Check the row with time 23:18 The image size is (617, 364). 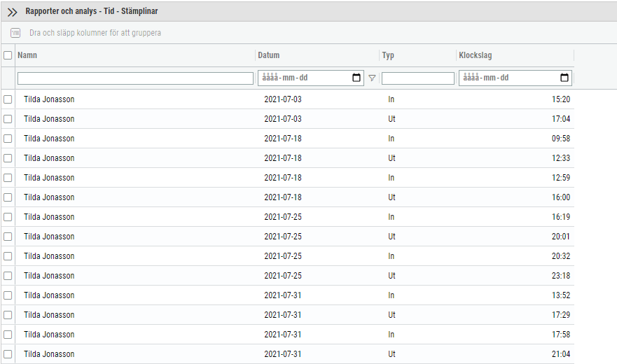coord(8,276)
